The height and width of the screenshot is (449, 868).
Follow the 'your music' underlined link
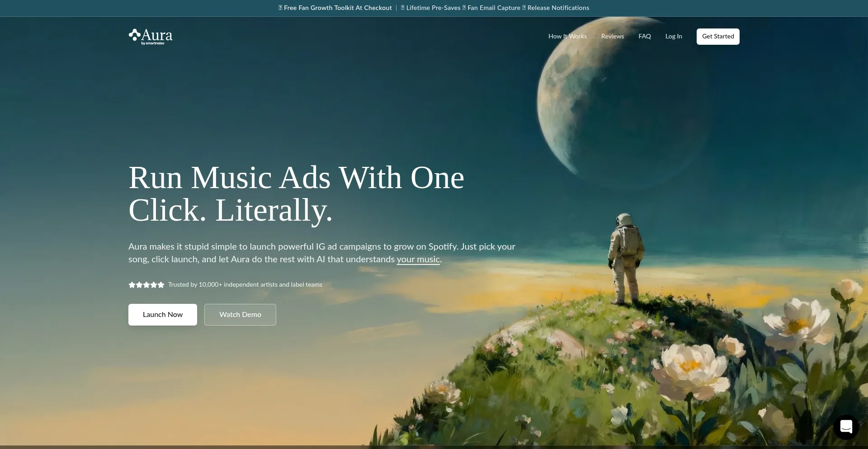(x=418, y=260)
